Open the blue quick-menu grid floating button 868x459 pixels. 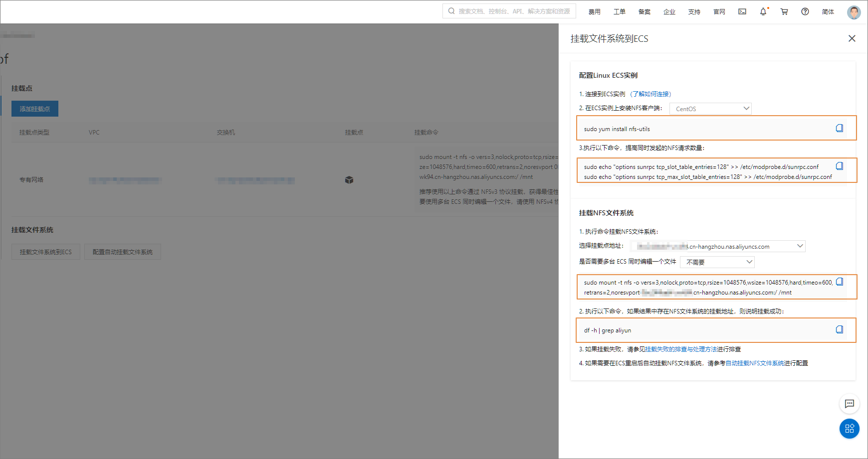click(x=850, y=429)
